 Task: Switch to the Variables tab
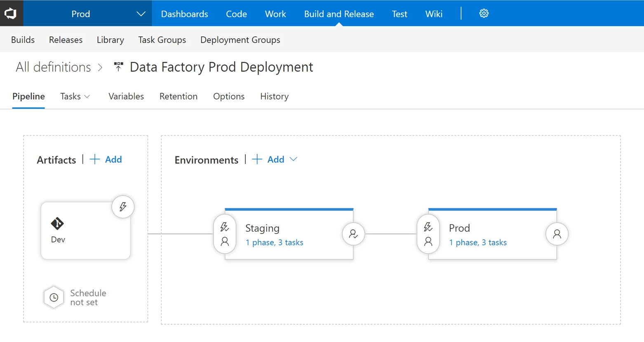(126, 96)
